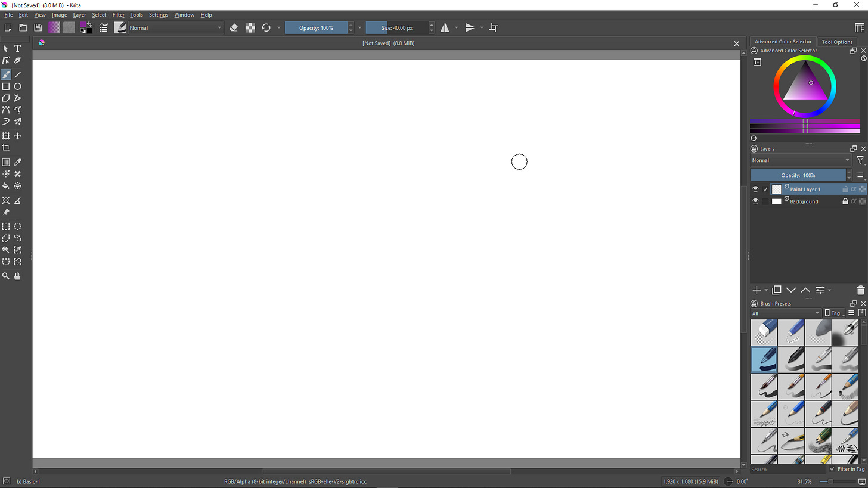Choose the Measure tool
Screen dimensions: 868x488
pos(18,200)
